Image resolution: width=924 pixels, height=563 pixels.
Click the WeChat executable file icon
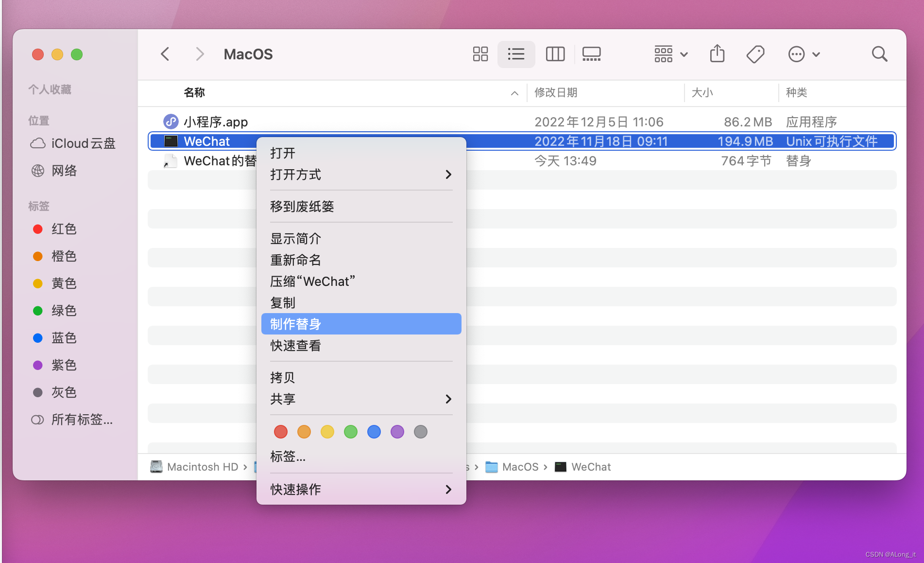click(x=171, y=141)
